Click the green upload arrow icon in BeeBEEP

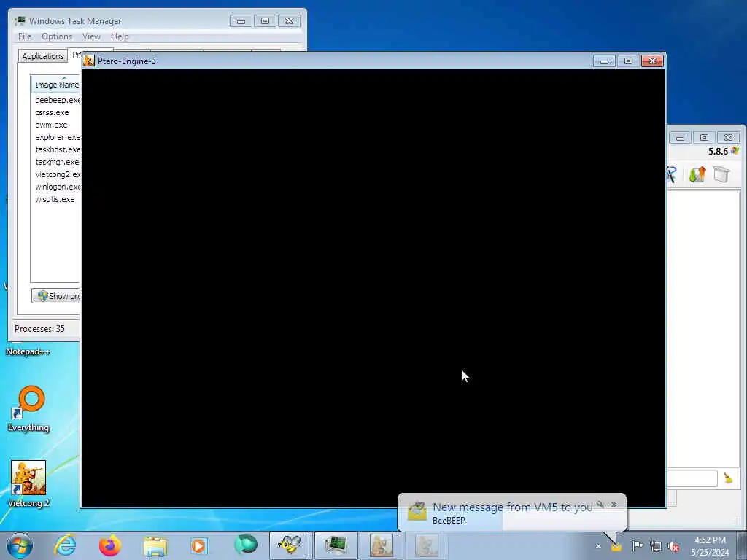click(697, 174)
